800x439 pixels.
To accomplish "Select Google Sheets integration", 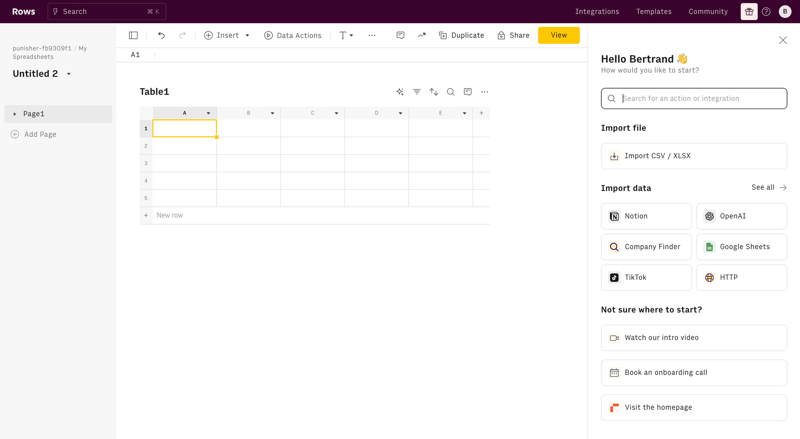I will coord(741,247).
